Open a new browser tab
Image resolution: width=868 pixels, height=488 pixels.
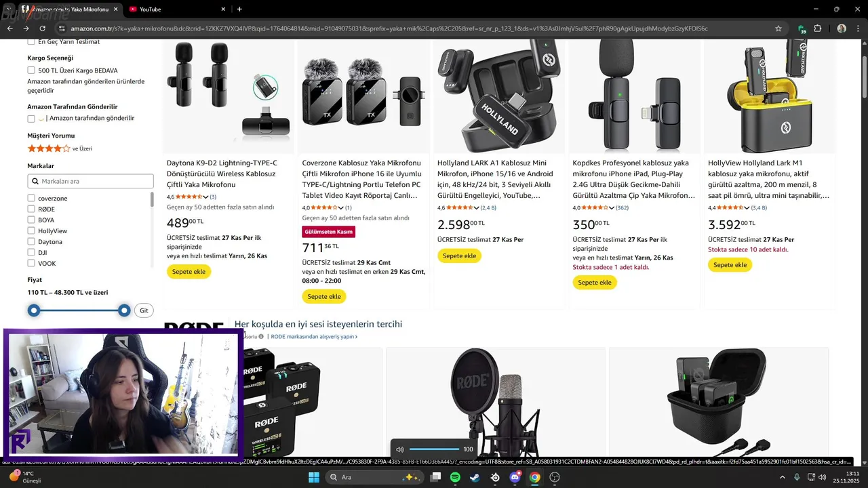coord(239,9)
